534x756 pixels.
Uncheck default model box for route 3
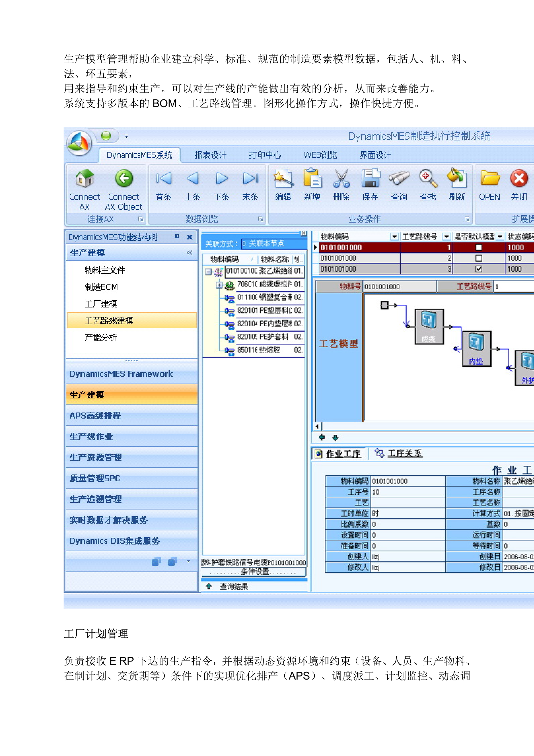click(478, 269)
